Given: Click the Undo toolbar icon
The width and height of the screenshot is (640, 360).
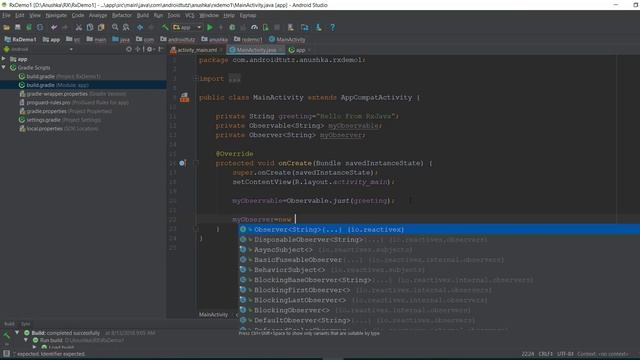Looking at the screenshot, I should 54,27.
